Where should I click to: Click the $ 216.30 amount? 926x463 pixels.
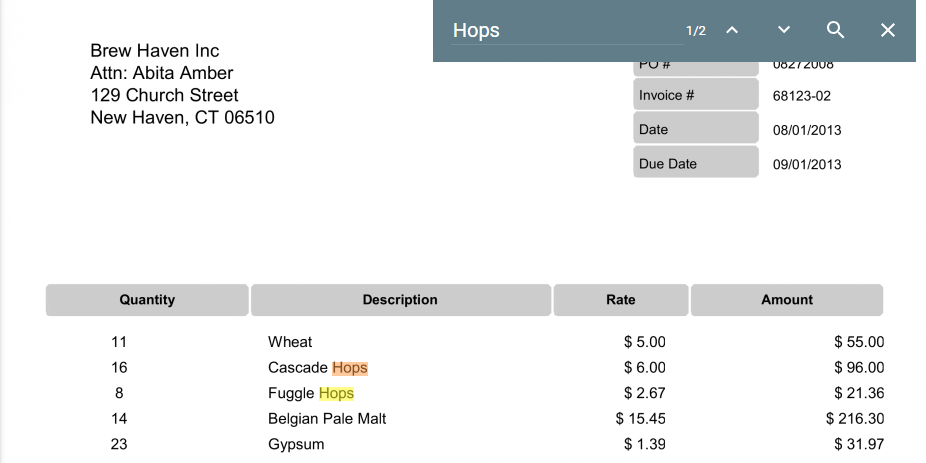point(855,419)
